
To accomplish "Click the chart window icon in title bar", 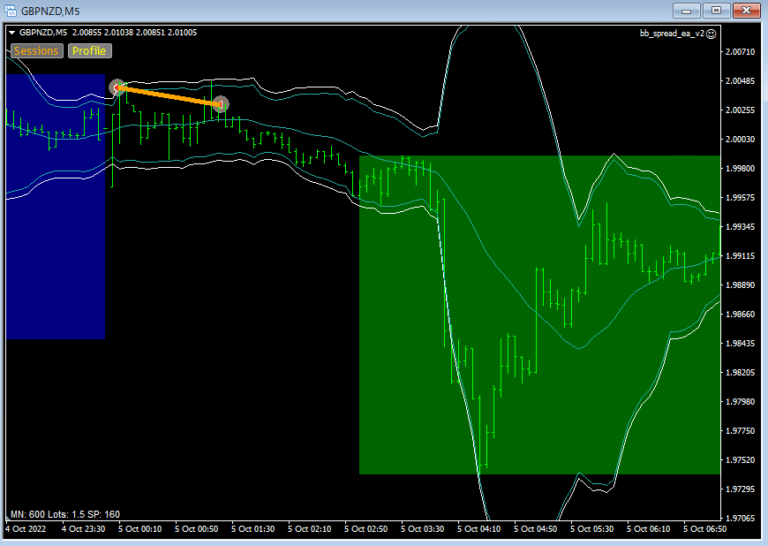I will point(11,10).
